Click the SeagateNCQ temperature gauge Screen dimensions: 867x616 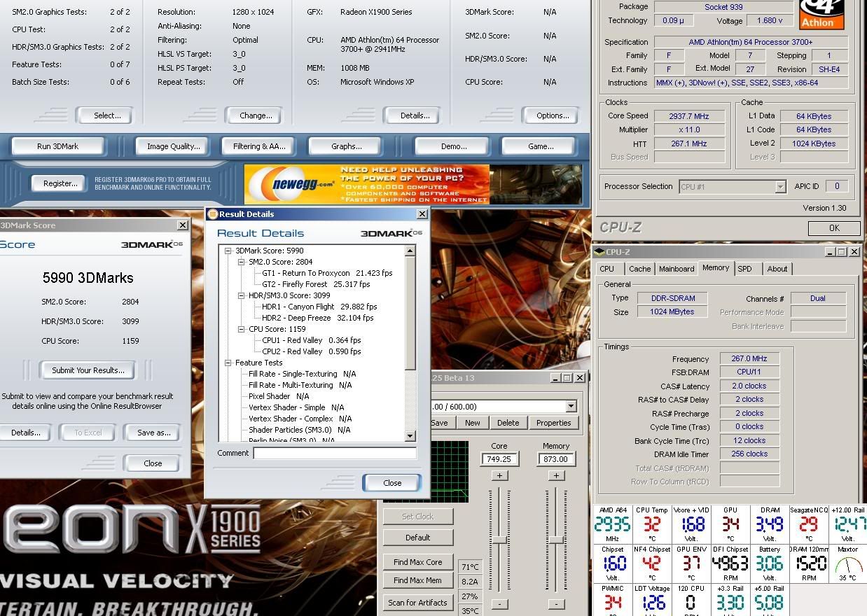point(809,524)
